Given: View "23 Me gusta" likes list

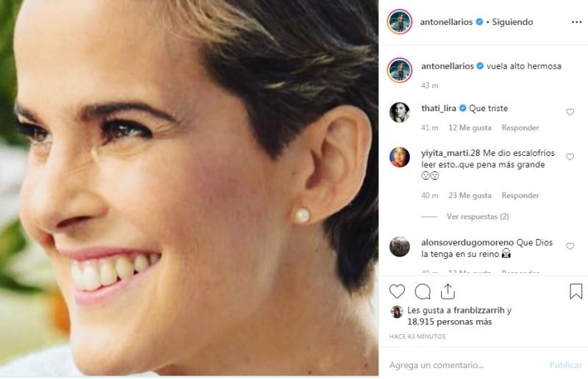Looking at the screenshot, I should click(x=470, y=196).
